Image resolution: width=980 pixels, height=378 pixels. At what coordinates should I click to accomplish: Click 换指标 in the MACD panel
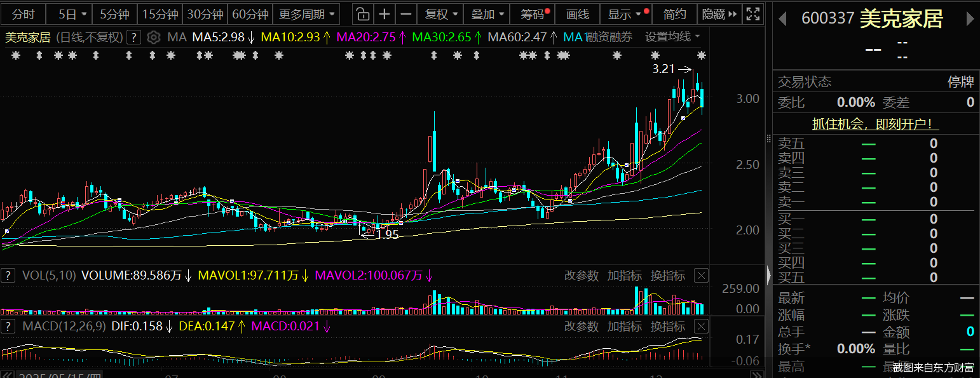tap(667, 327)
